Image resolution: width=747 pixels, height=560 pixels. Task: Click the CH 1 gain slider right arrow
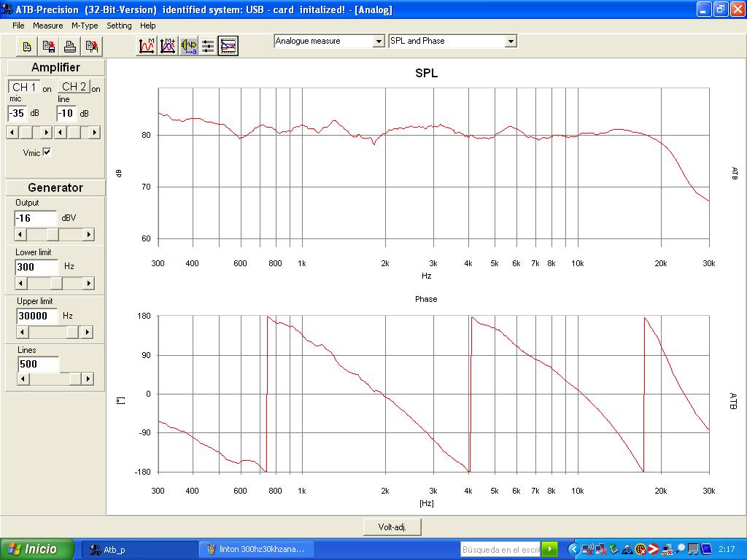[x=46, y=133]
